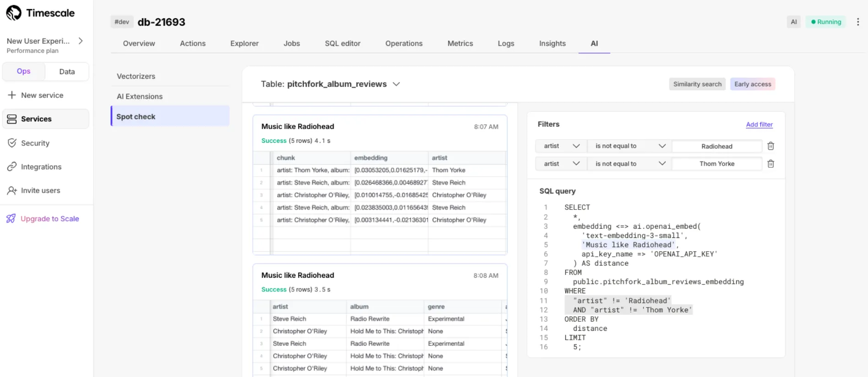The width and height of the screenshot is (868, 377).
Task: Click the 'Experimental' genre cell in row 1
Action: pos(462,319)
